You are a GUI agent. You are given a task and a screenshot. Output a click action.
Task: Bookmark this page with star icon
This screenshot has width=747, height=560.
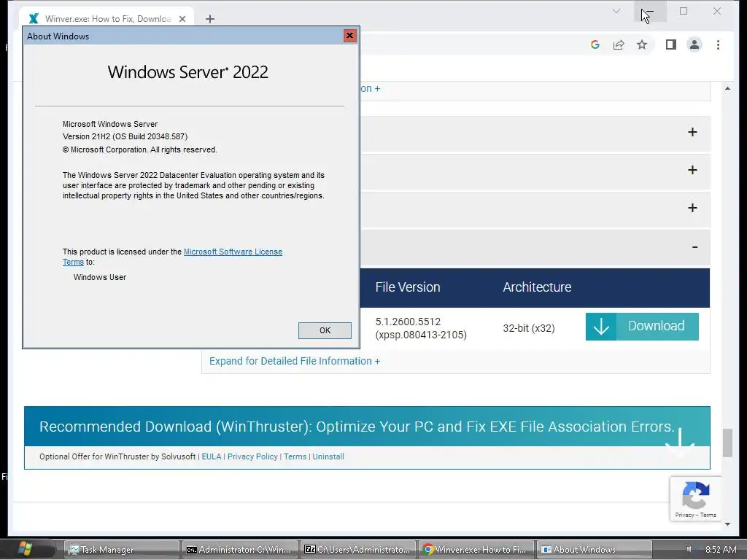[642, 44]
